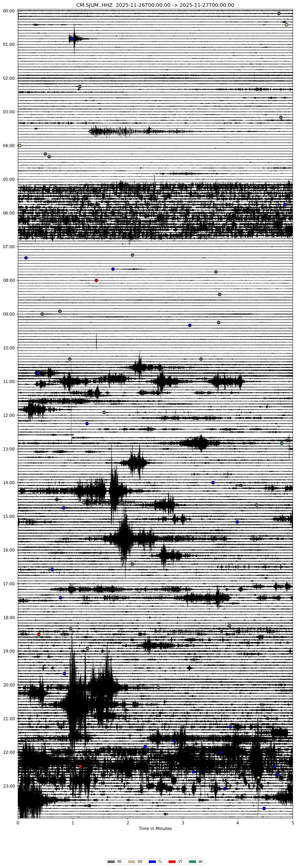Select the 20:00 hour tick label
The image size is (297, 868).
click(9, 685)
